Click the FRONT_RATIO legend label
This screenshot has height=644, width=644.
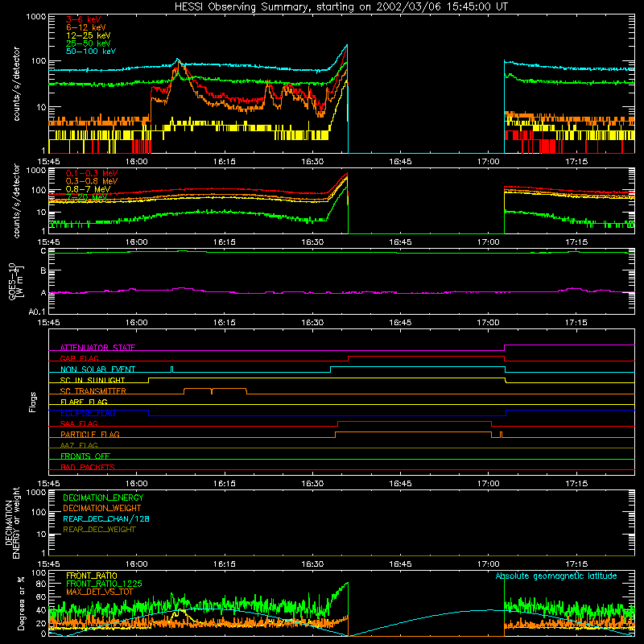[x=92, y=576]
